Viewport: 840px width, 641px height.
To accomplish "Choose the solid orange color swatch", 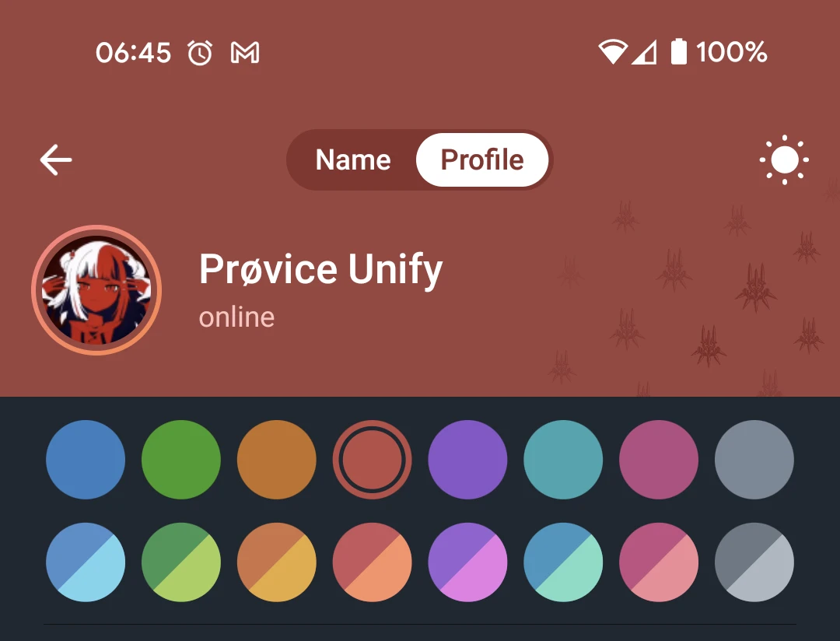I will pyautogui.click(x=276, y=460).
